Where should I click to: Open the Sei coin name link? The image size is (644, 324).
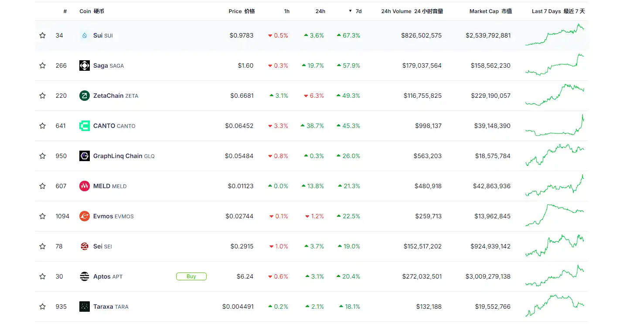coord(98,246)
